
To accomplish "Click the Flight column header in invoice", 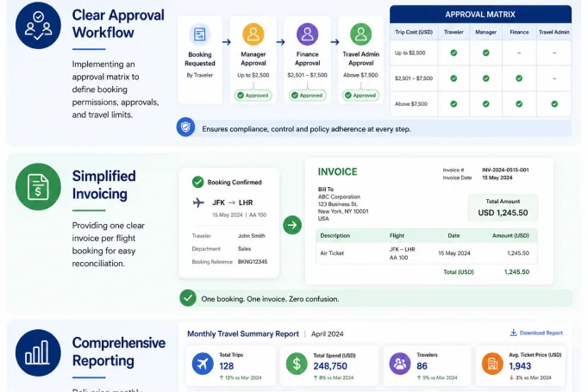I will tap(397, 235).
